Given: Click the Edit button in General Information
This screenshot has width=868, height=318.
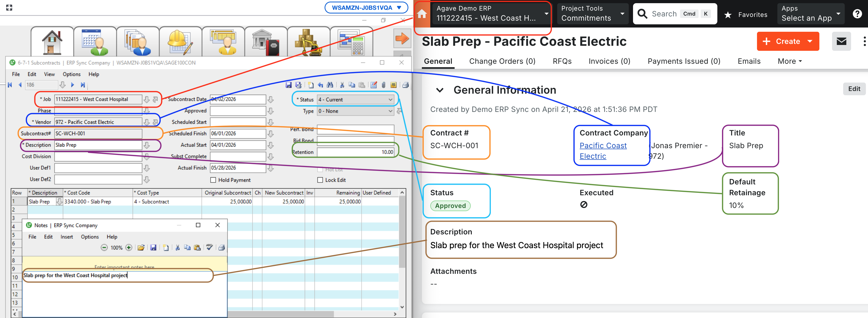Looking at the screenshot, I should (854, 89).
